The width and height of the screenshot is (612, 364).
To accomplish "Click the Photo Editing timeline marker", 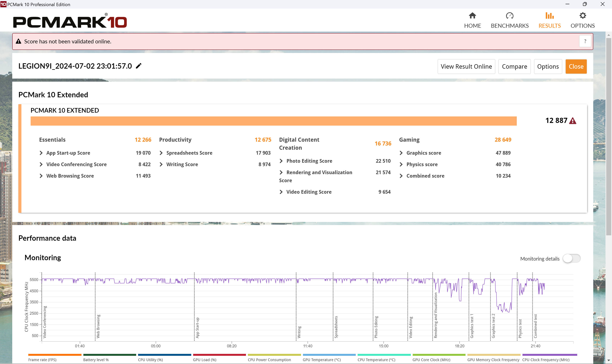I will 376,327.
